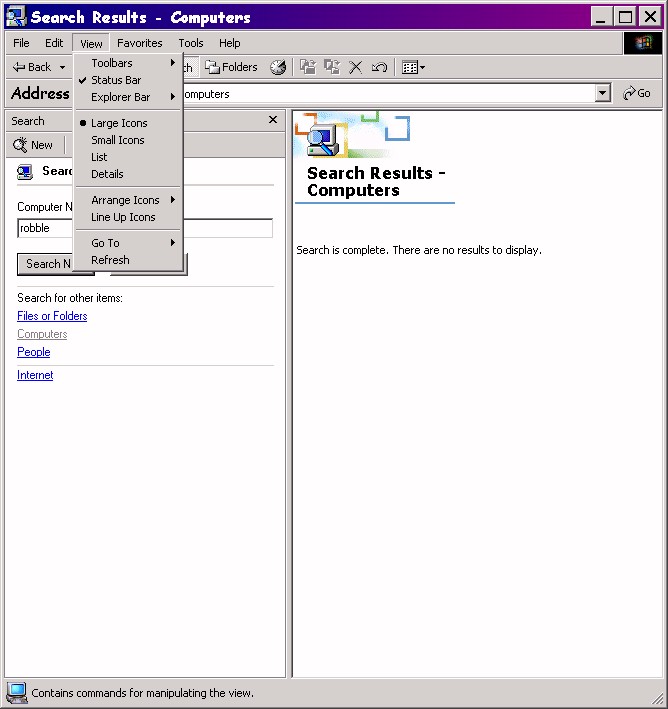The width and height of the screenshot is (668, 709).
Task: Click the Move To toolbar icon
Action: coord(308,67)
